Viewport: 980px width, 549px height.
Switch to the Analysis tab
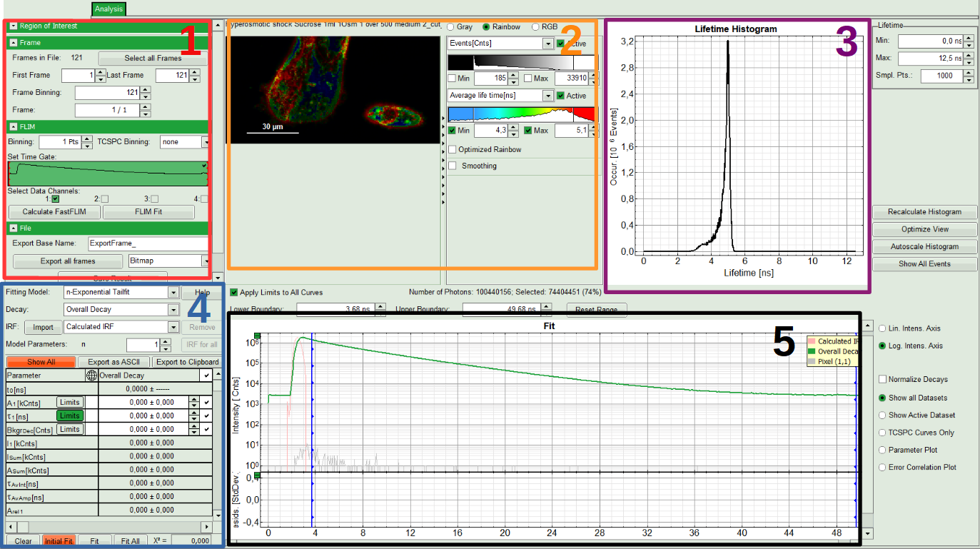[108, 9]
